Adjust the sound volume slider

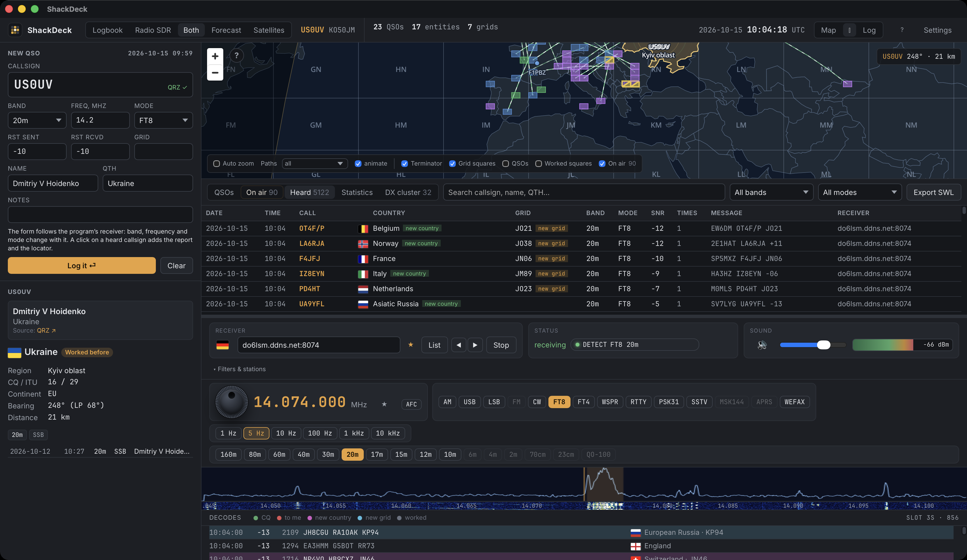813,345
